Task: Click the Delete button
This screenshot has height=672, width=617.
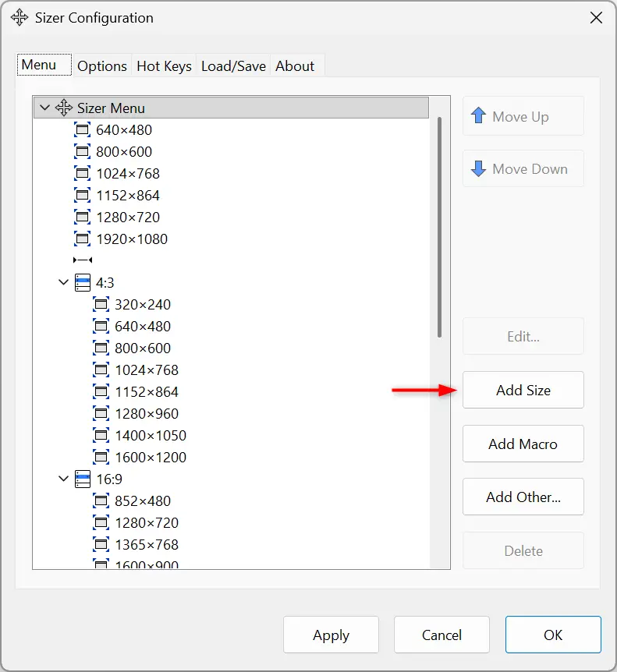Action: (x=523, y=550)
